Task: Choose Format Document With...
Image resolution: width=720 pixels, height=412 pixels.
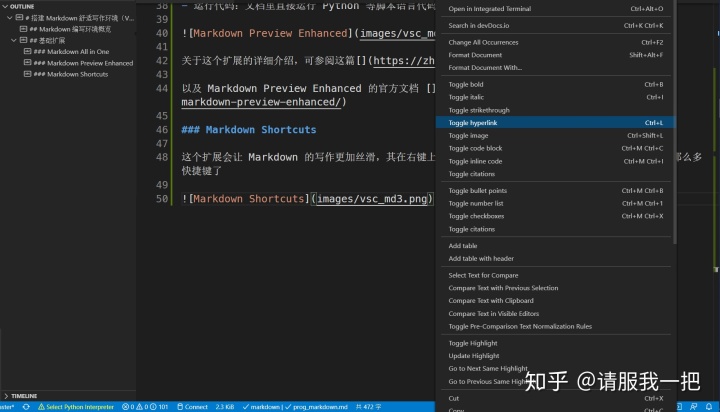Action: (556, 68)
